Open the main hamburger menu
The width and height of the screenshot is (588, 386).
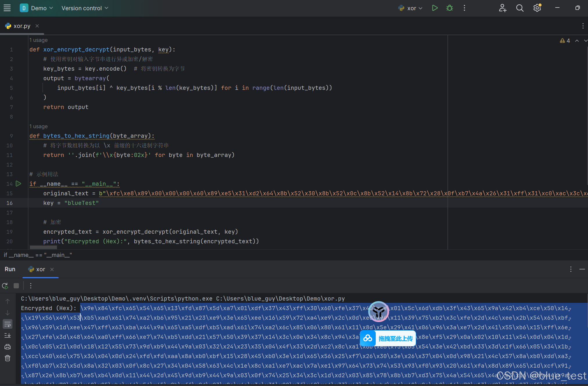coord(7,8)
